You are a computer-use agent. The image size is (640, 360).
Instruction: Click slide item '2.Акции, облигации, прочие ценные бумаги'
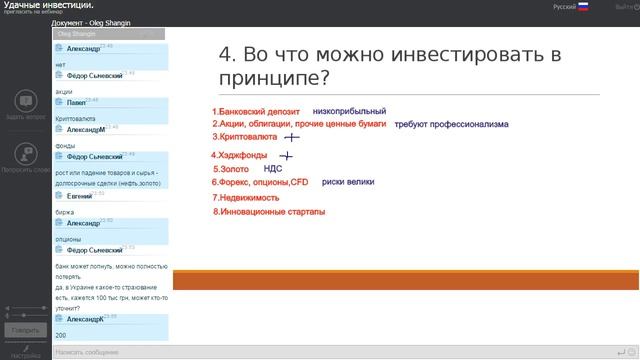tap(299, 124)
